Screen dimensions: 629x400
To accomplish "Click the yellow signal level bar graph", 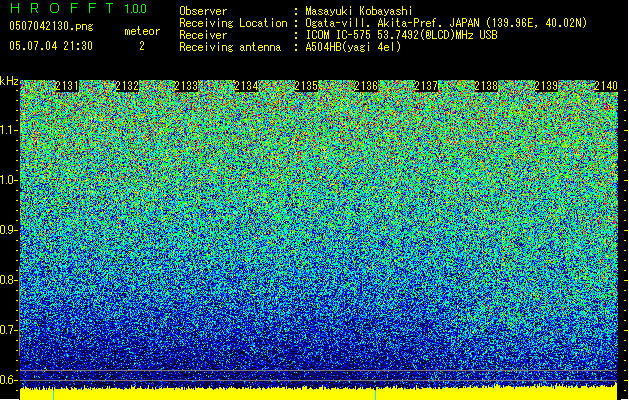I will point(319,393).
